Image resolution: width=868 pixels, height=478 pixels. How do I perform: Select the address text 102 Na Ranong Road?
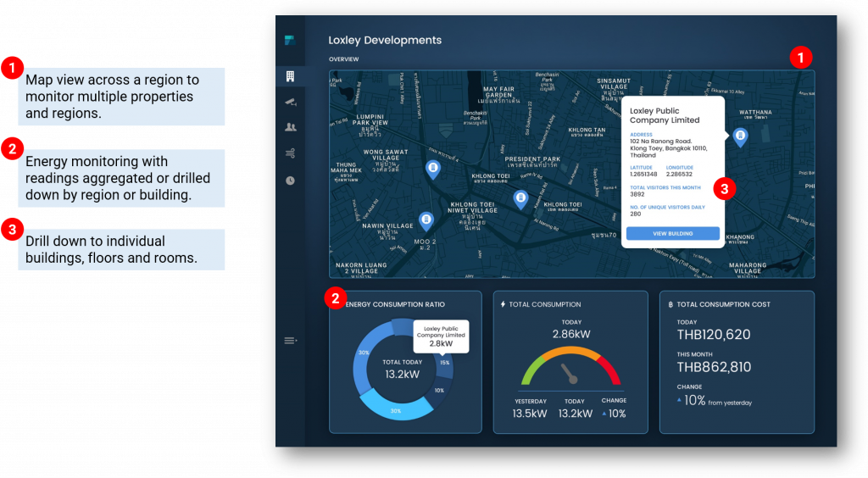[660, 141]
